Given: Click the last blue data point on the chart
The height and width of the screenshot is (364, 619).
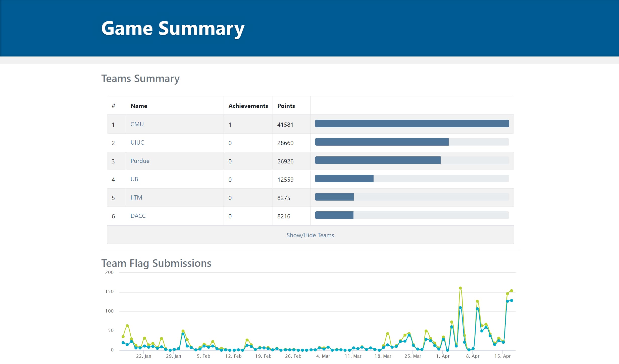Looking at the screenshot, I should (511, 300).
